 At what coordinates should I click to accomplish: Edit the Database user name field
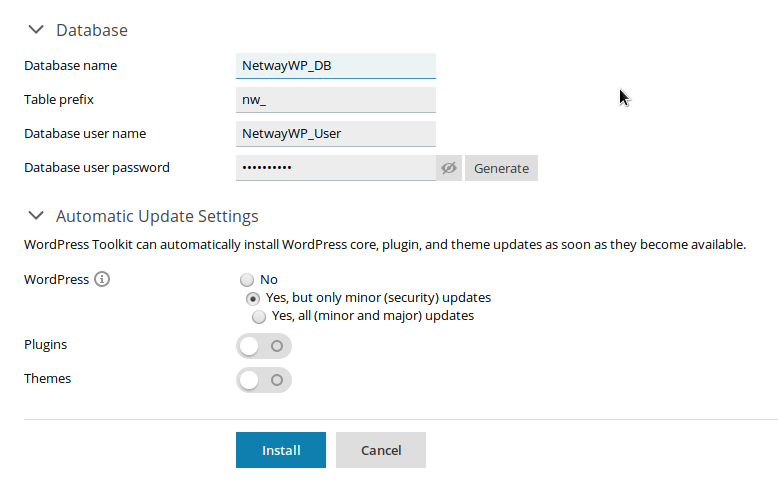point(336,134)
